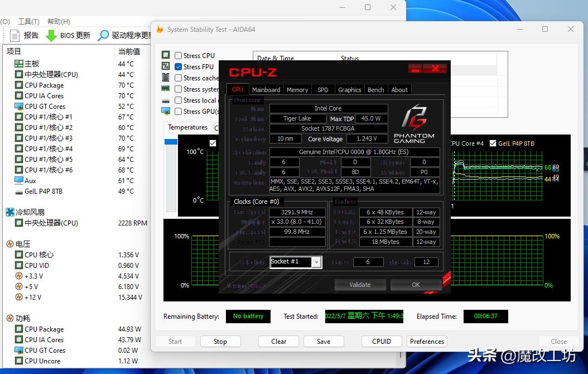Switch to the Mainboard tab in CPU-Z

click(x=266, y=90)
